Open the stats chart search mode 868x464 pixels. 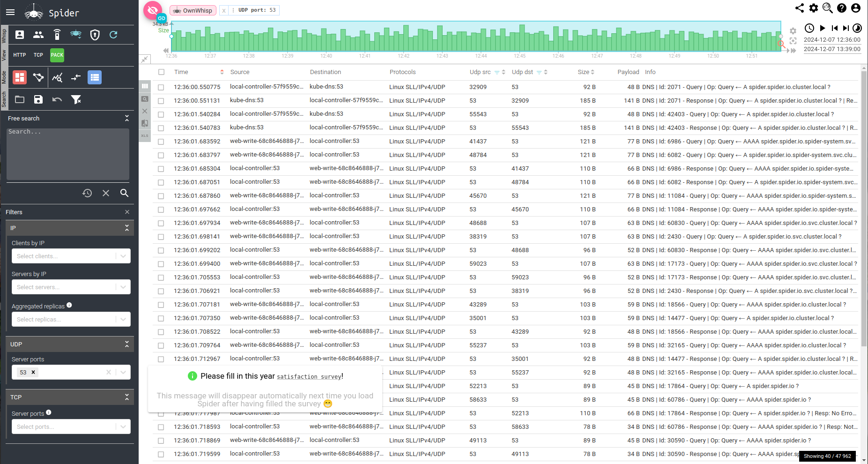tap(57, 77)
